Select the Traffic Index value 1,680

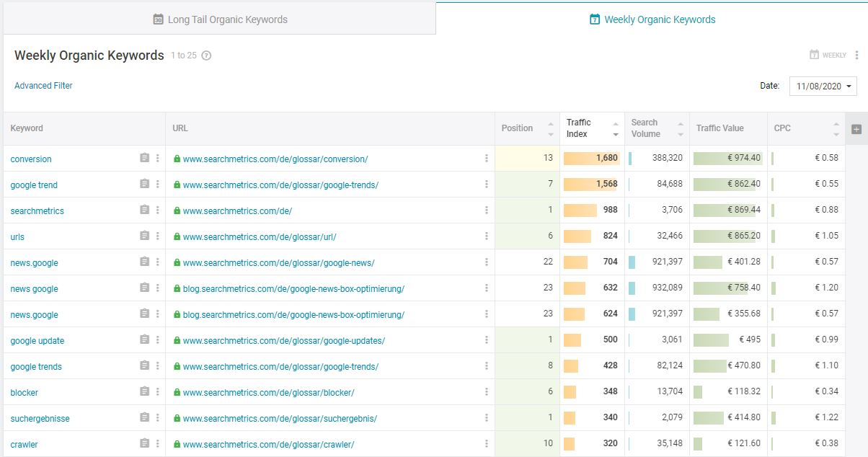tap(607, 158)
